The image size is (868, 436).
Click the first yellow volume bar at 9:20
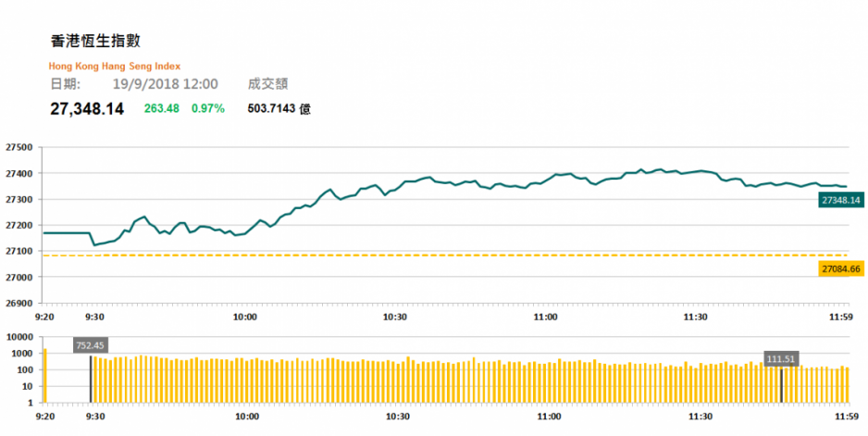coord(45,376)
